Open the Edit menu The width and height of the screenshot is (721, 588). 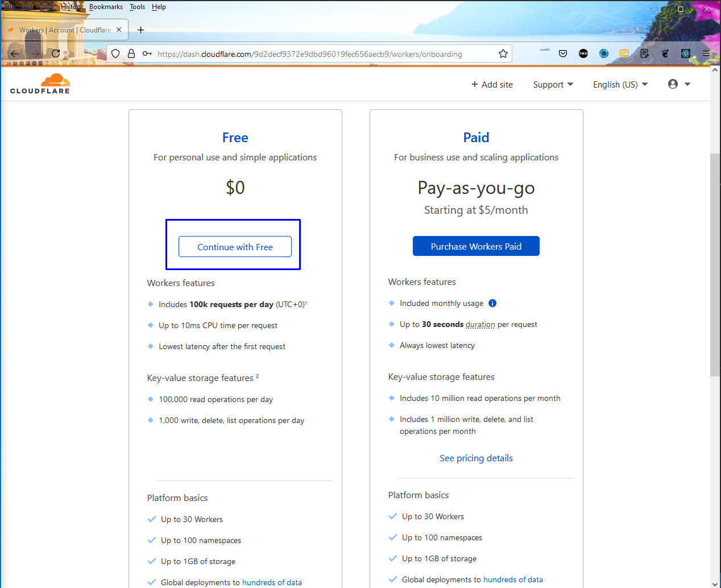[x=28, y=7]
